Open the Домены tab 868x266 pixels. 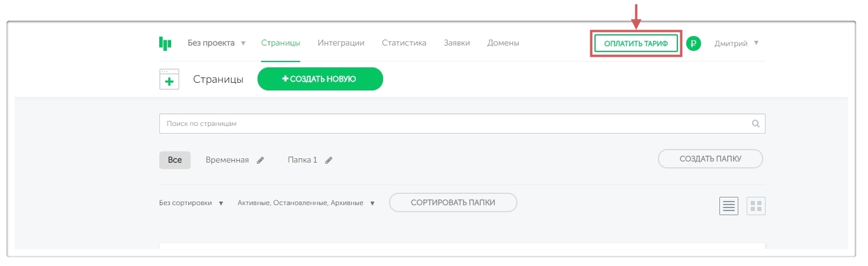coord(503,43)
